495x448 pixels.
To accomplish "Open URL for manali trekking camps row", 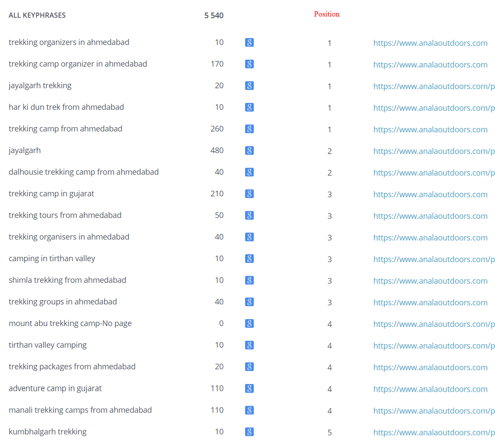I will (434, 411).
